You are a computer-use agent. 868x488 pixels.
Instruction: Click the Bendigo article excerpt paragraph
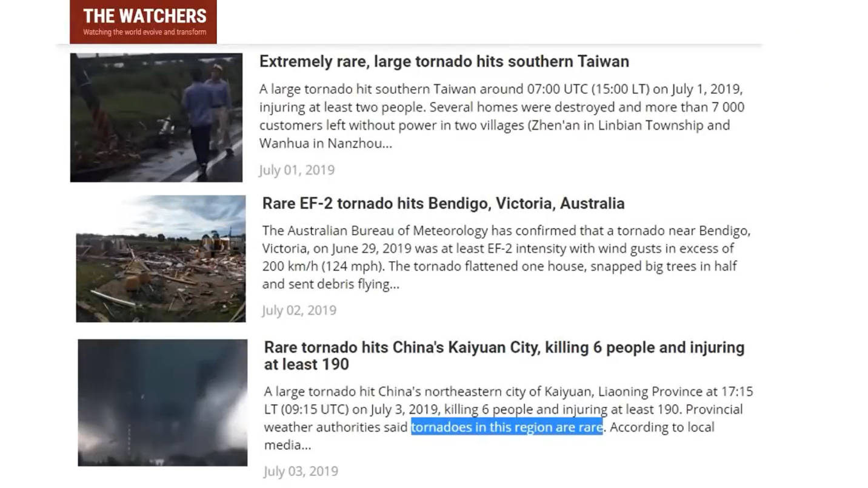click(506, 257)
